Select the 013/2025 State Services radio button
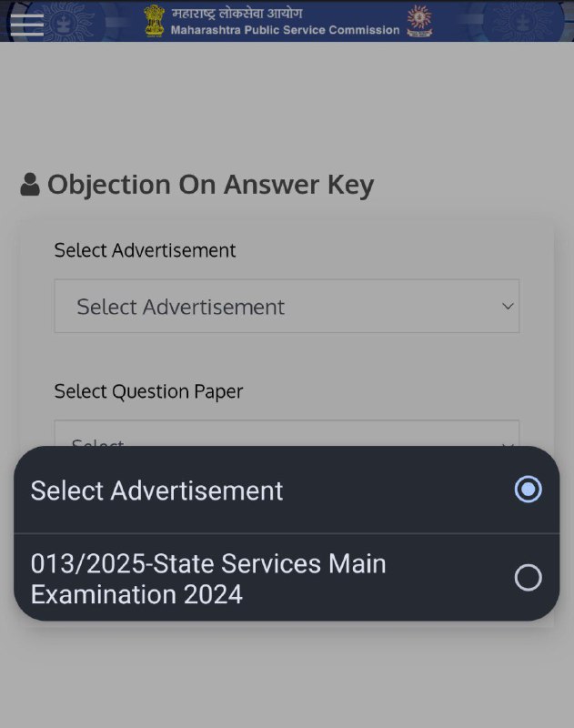 click(x=528, y=578)
